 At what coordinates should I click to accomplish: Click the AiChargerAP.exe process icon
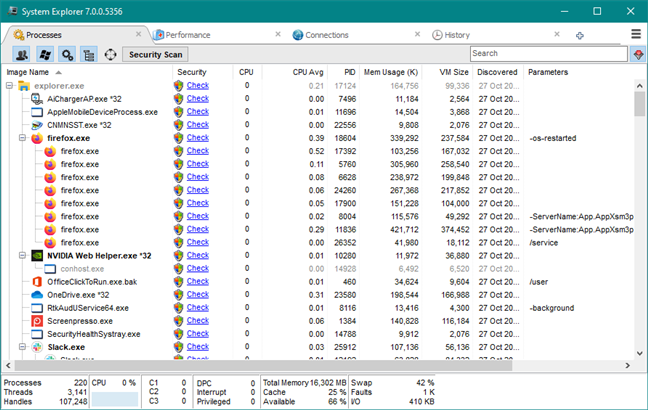click(x=37, y=99)
